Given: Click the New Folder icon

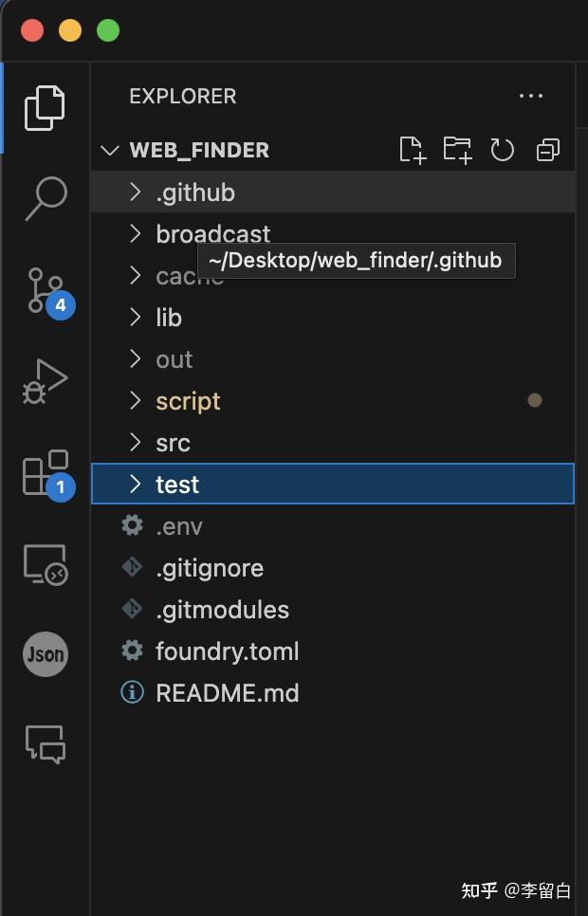Looking at the screenshot, I should [457, 150].
